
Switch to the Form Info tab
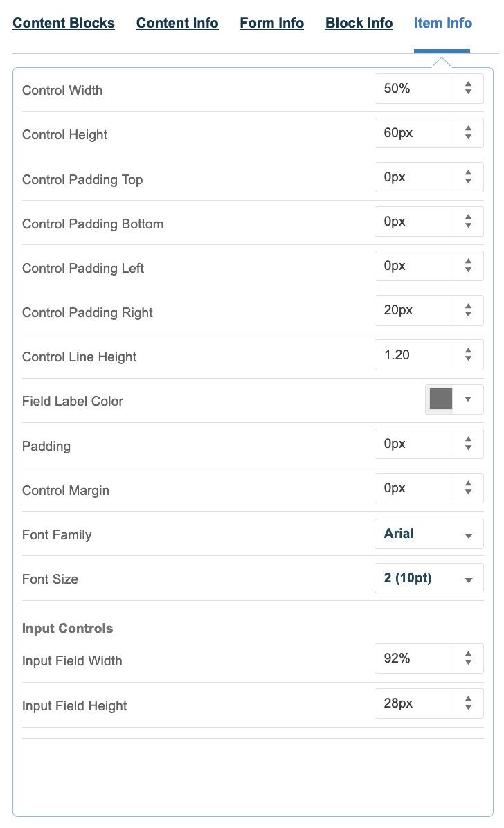(x=271, y=23)
